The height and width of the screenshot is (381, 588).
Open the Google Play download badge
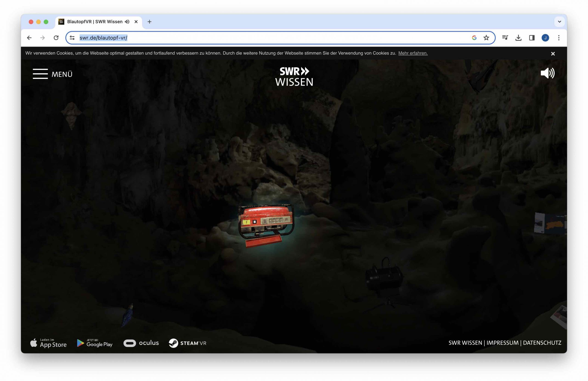(95, 343)
